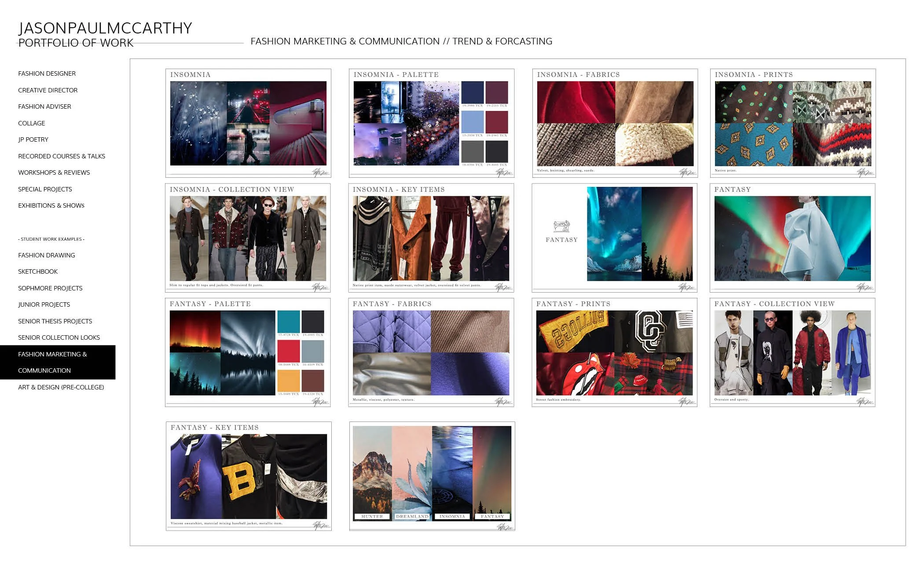Open Fantasy - Collection View board
Image resolution: width=924 pixels, height=561 pixels.
[x=792, y=352]
